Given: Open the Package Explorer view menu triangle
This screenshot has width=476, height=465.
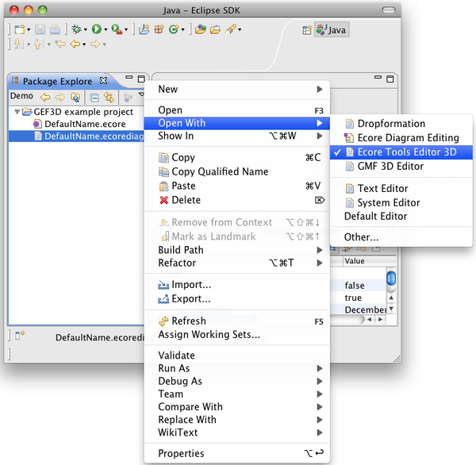Looking at the screenshot, I should pos(141,94).
